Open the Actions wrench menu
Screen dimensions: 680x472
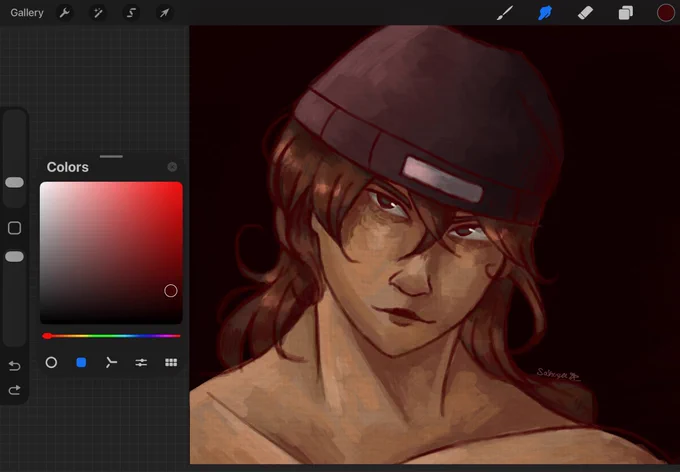pos(65,13)
